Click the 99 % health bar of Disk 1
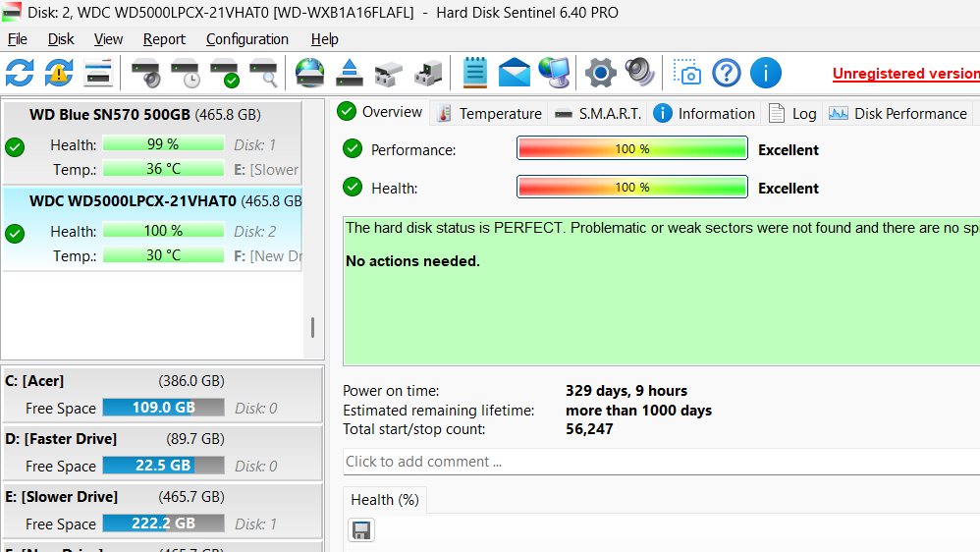 [x=163, y=143]
